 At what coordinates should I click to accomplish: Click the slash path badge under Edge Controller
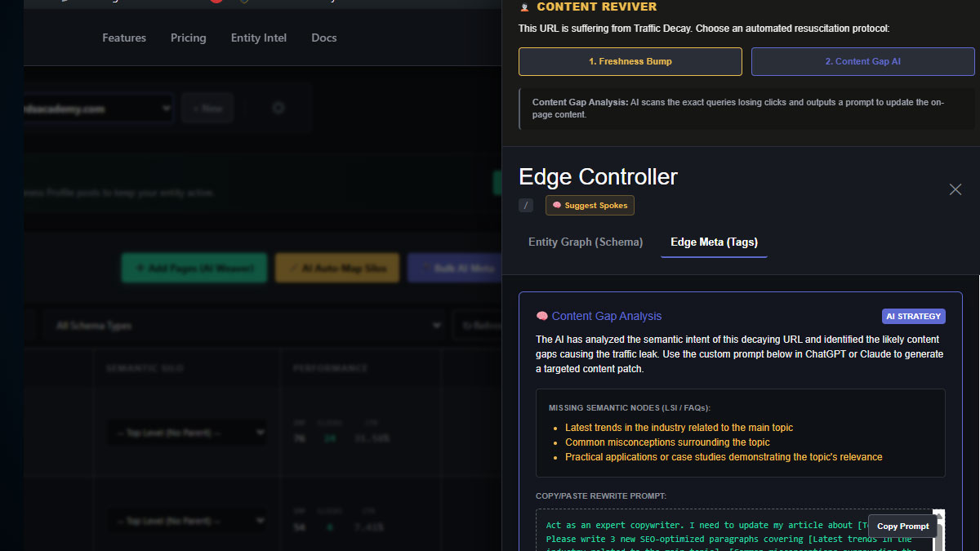click(x=526, y=206)
